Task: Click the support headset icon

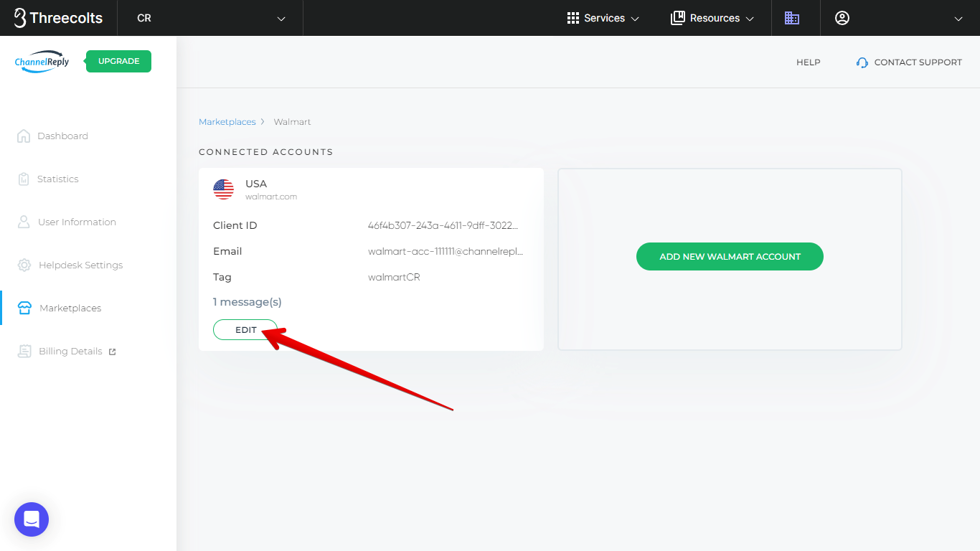Action: [x=862, y=62]
